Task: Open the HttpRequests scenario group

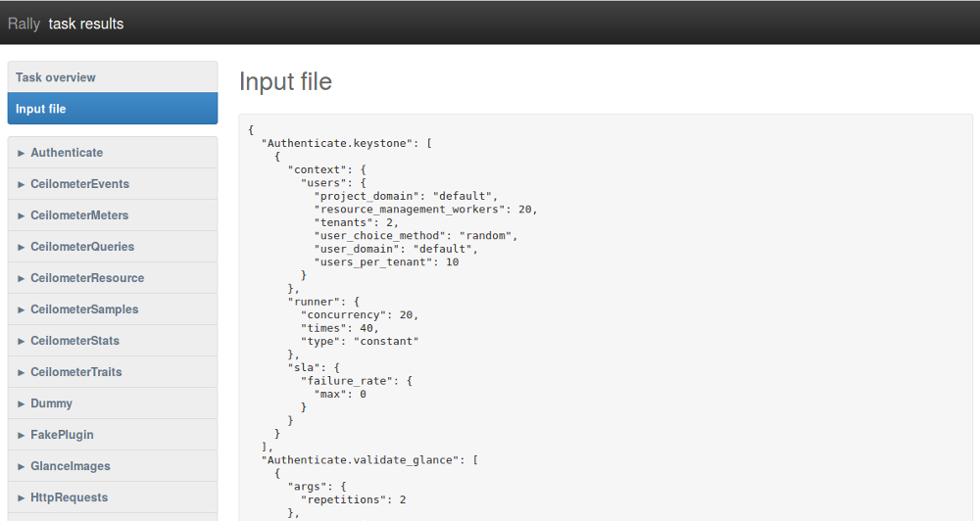Action: [69, 497]
